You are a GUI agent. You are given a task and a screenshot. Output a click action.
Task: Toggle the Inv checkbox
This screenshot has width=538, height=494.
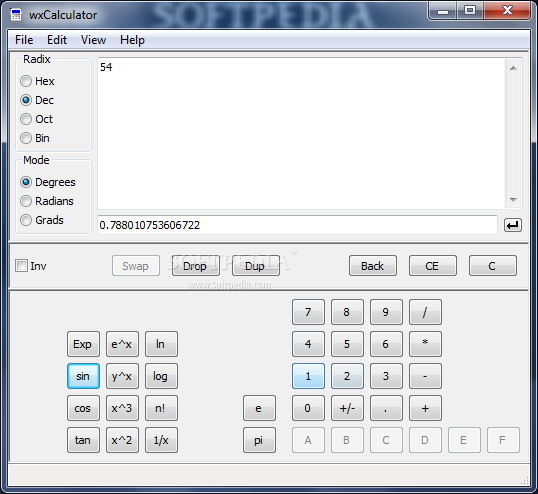point(31,266)
